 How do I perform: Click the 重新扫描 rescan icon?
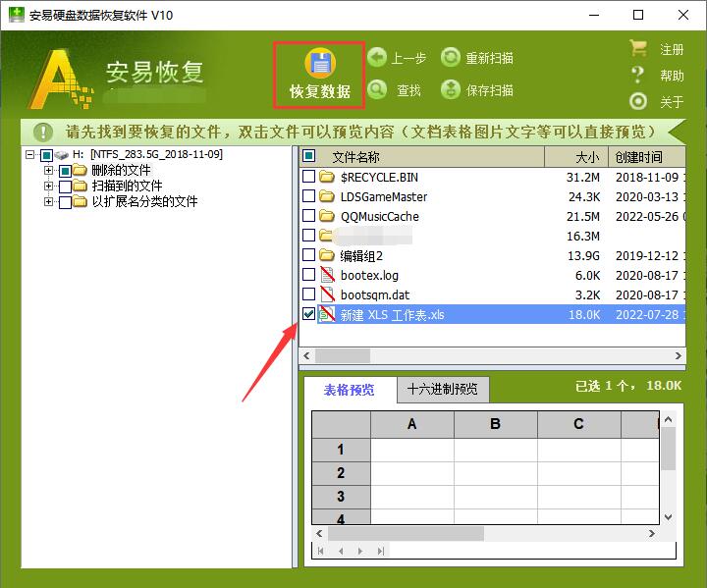tap(450, 57)
